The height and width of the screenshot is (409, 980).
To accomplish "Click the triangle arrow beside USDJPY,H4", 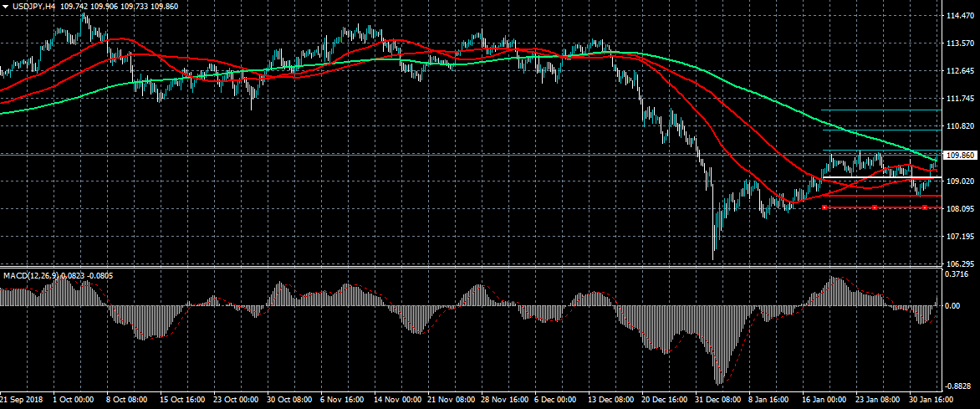I will click(6, 6).
